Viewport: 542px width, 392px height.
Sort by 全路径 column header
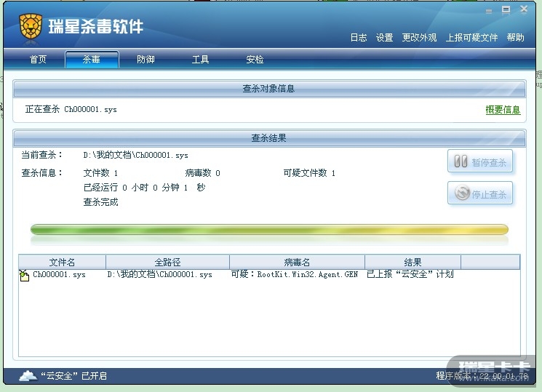coord(167,262)
